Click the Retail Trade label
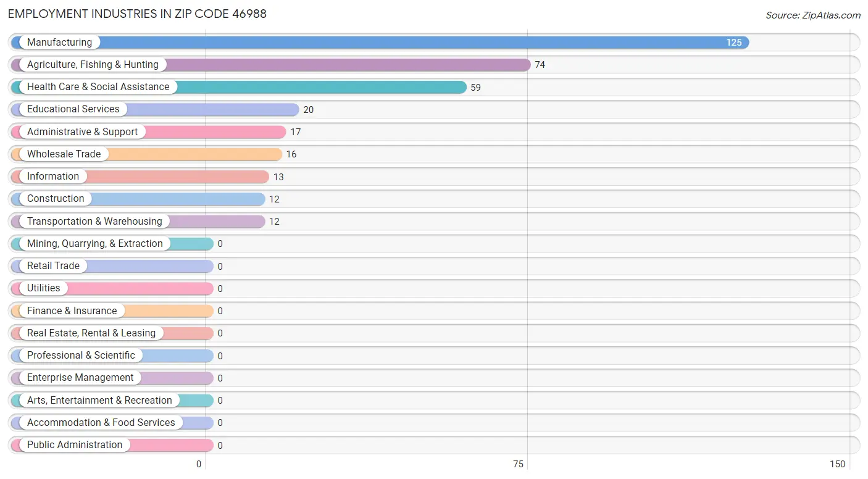Image resolution: width=868 pixels, height=479 pixels. click(x=53, y=265)
